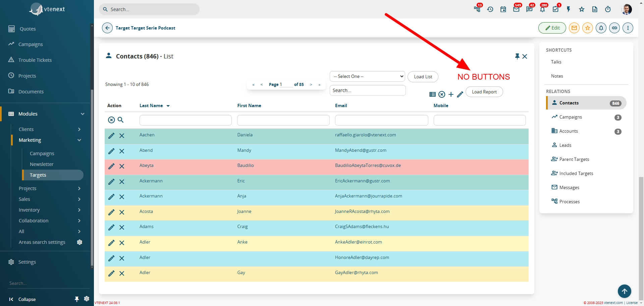Viewport: 644px width, 306px height.
Task: Expand the Inventory submenu
Action: pyautogui.click(x=79, y=210)
